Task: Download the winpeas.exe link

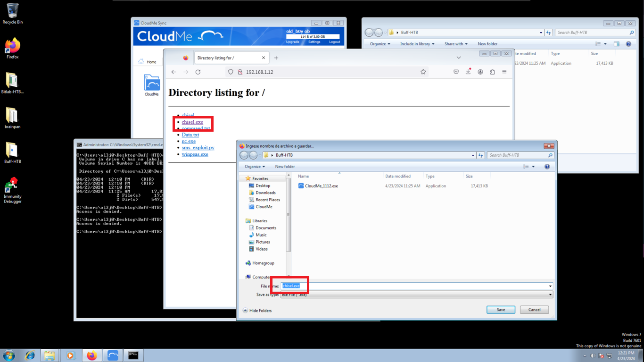Action: tap(195, 154)
